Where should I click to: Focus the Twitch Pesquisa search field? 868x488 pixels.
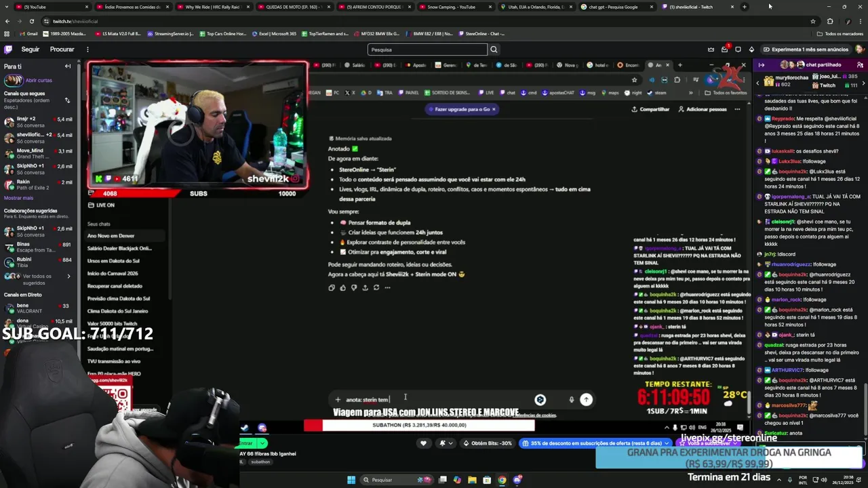427,49
